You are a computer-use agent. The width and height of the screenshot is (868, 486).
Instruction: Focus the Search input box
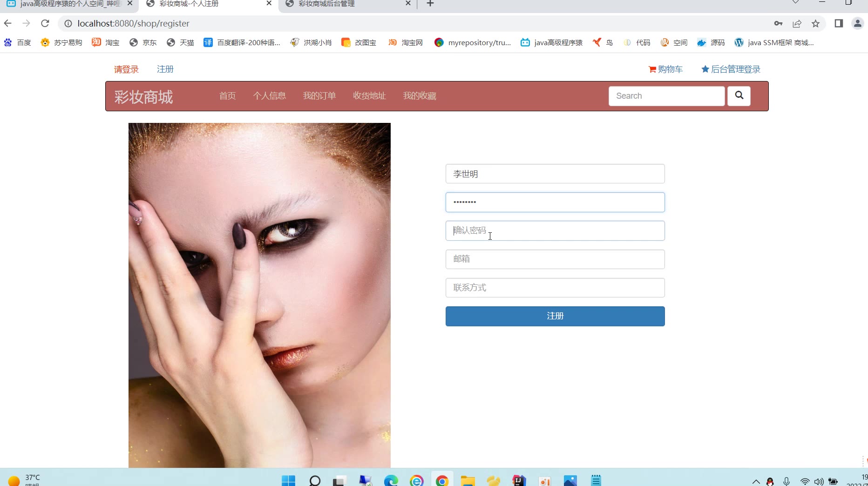(667, 96)
